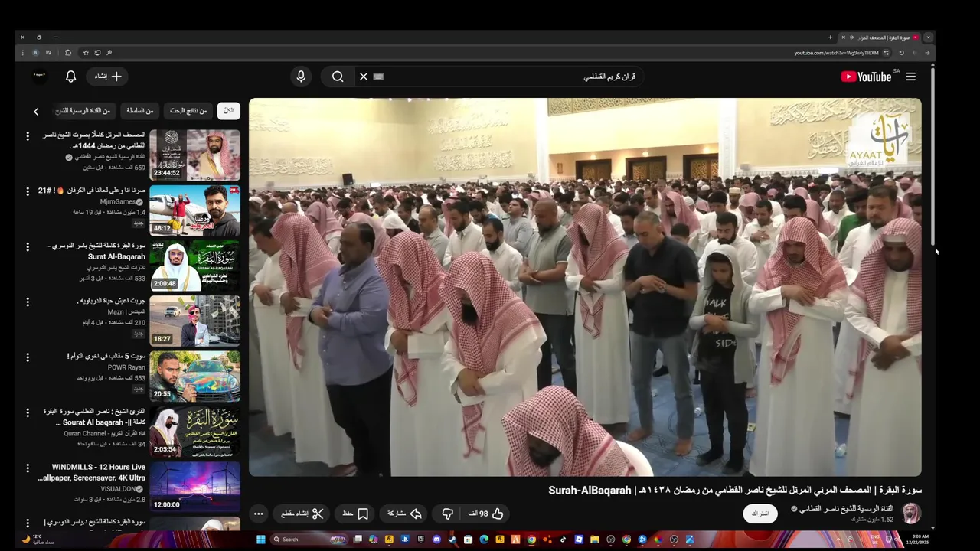Open the Mazn 18:27 video thumbnail
This screenshot has height=551, width=980.
(194, 321)
